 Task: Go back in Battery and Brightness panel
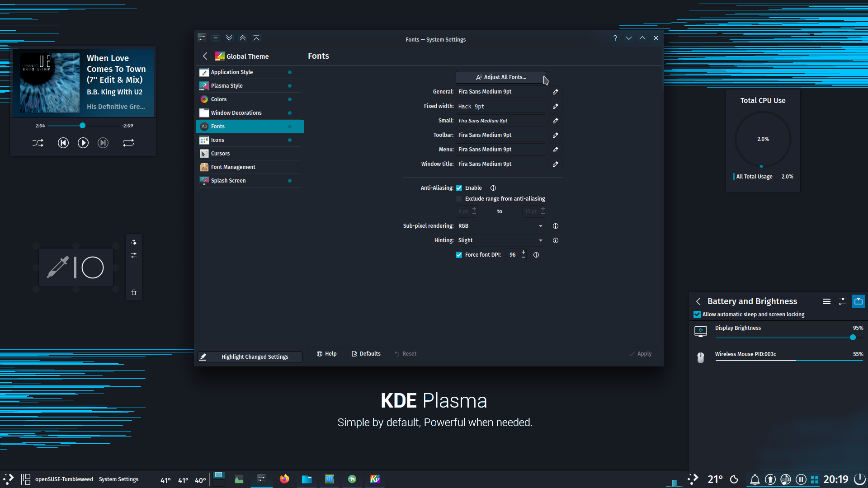pyautogui.click(x=698, y=301)
